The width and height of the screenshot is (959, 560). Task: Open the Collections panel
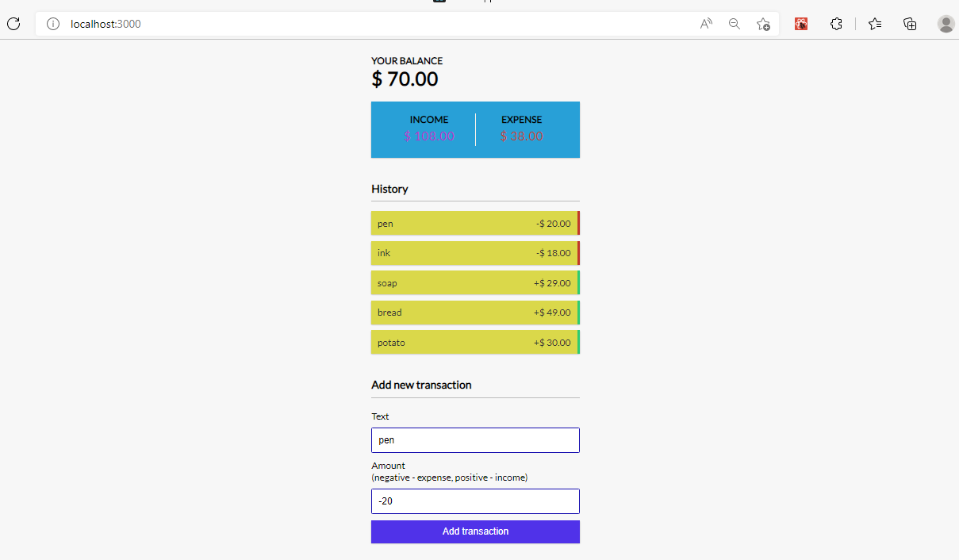click(909, 24)
